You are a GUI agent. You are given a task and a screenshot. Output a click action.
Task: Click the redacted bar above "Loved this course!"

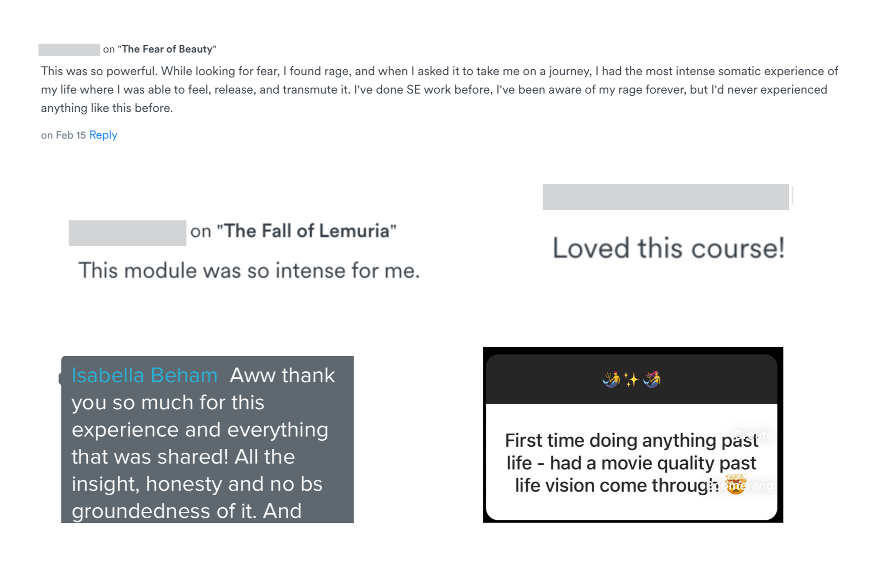tap(665, 197)
